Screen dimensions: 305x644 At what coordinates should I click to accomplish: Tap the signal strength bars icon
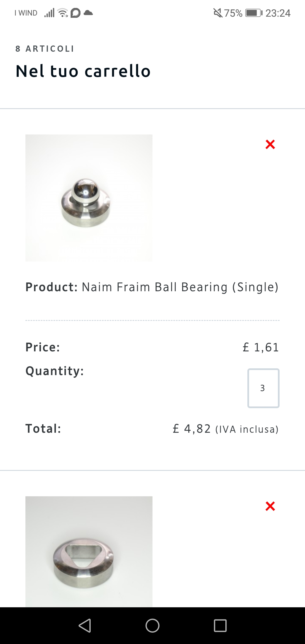tap(49, 13)
